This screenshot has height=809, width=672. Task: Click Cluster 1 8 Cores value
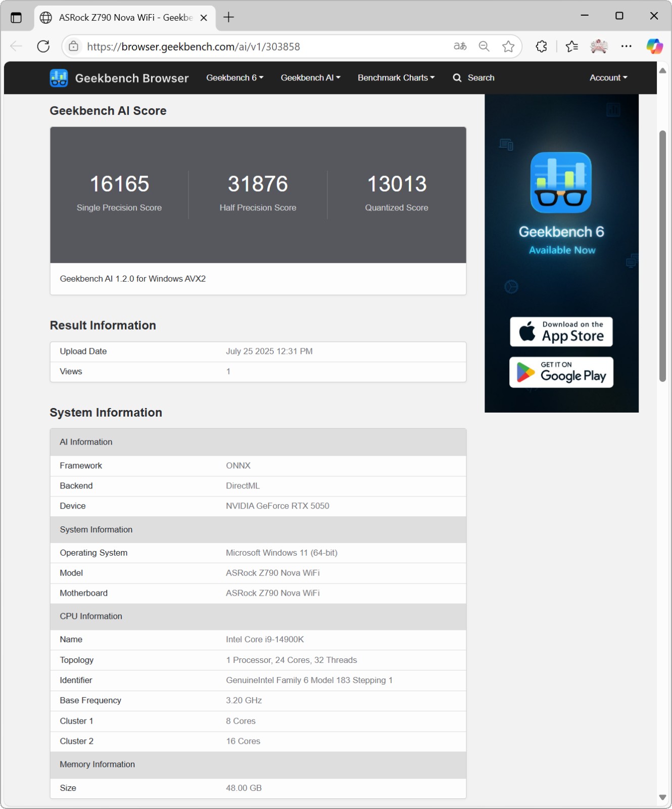pyautogui.click(x=241, y=721)
